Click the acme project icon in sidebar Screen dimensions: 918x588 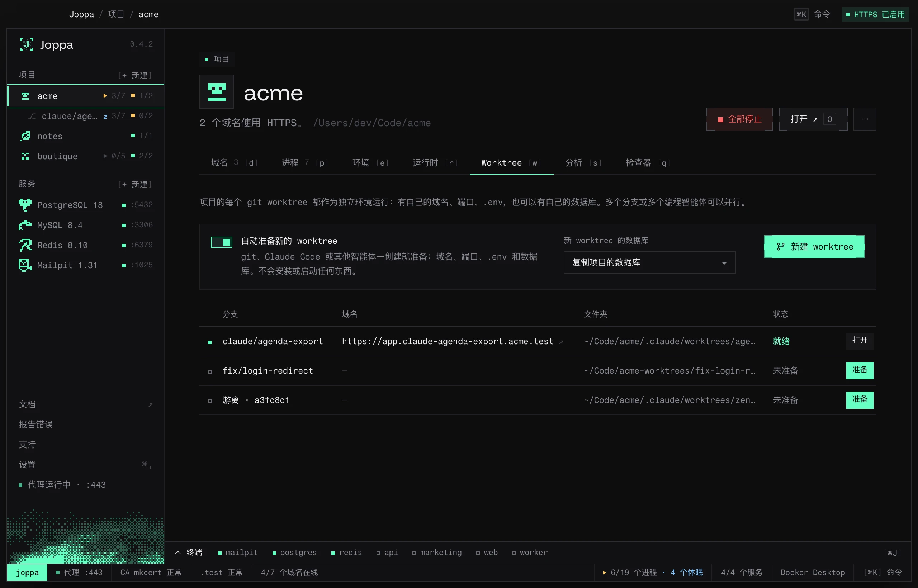pyautogui.click(x=25, y=96)
